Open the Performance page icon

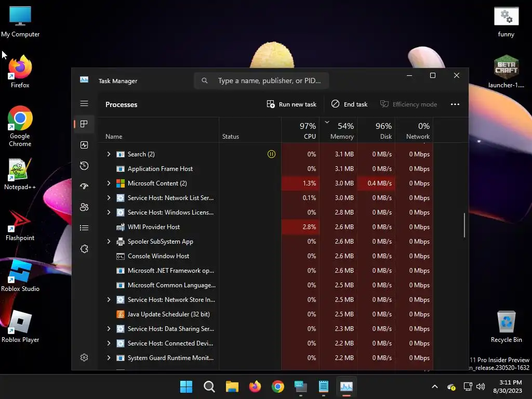pos(84,145)
